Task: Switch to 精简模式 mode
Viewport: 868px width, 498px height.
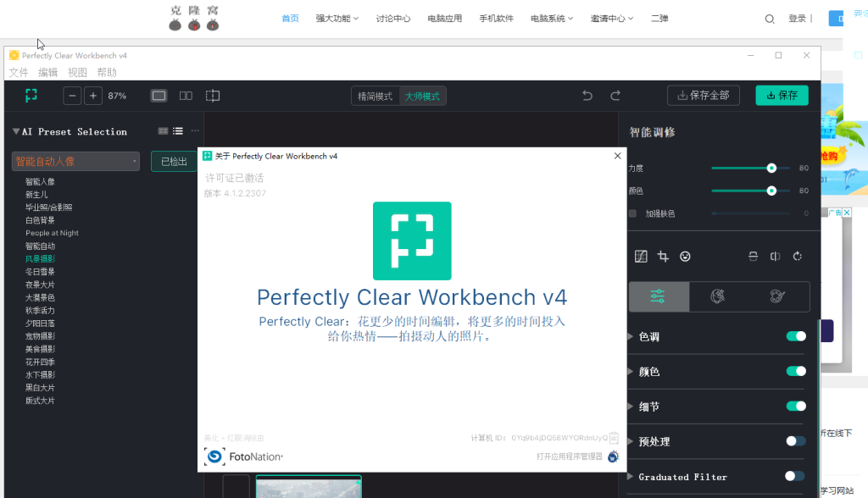Action: click(376, 97)
